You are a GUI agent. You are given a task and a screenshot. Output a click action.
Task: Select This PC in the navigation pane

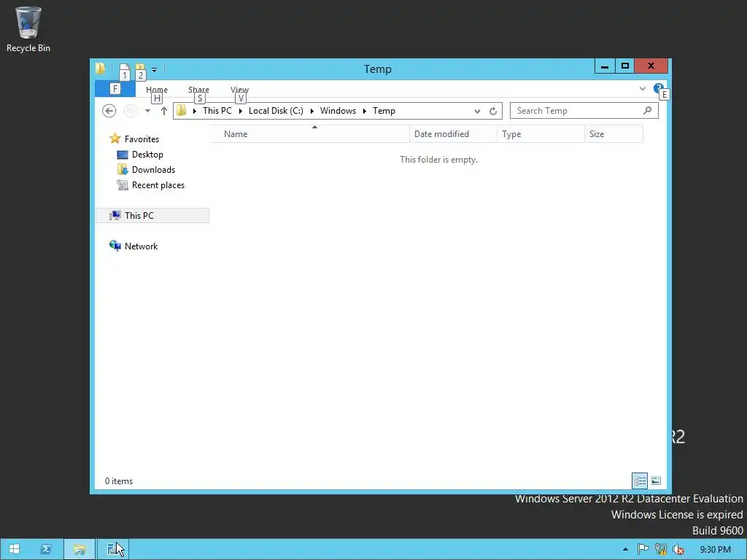pyautogui.click(x=152, y=215)
